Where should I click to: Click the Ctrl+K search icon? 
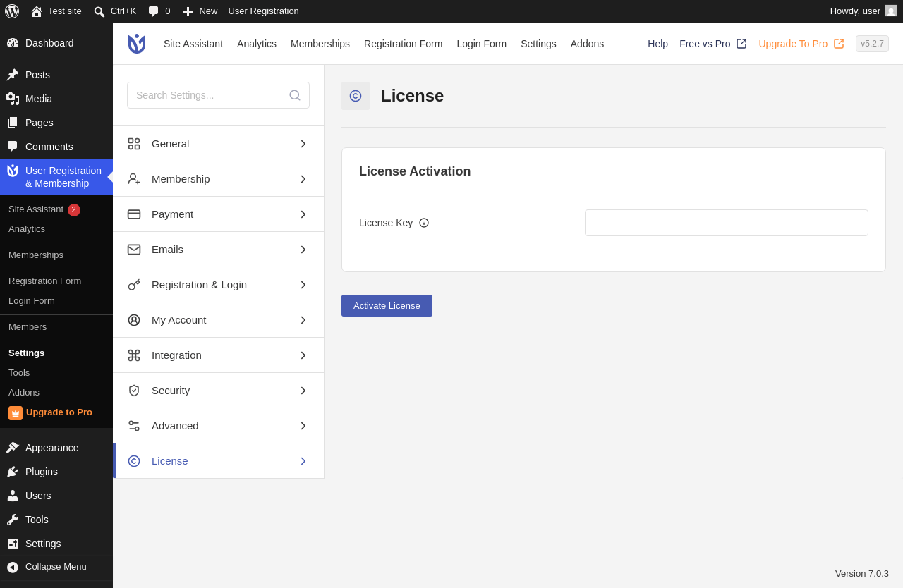coord(99,11)
